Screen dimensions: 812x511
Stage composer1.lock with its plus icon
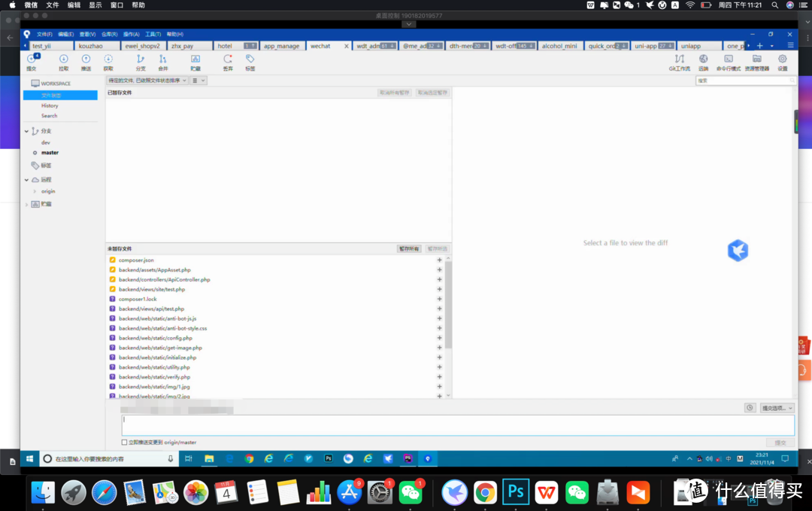click(439, 299)
